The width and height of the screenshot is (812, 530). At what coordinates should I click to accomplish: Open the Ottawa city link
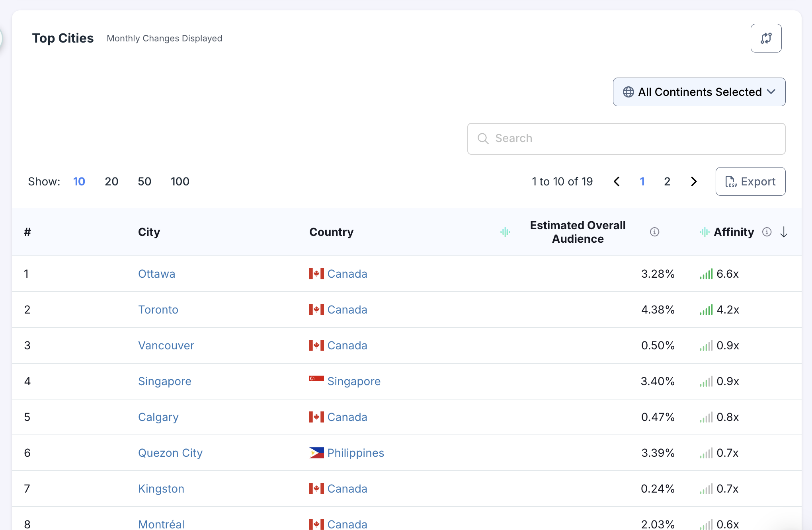click(x=156, y=274)
